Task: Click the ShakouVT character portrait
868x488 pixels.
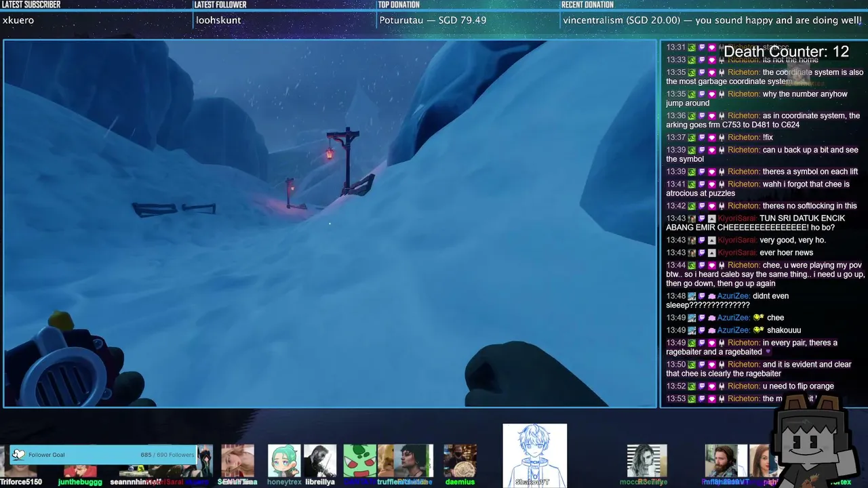Action: point(534,455)
